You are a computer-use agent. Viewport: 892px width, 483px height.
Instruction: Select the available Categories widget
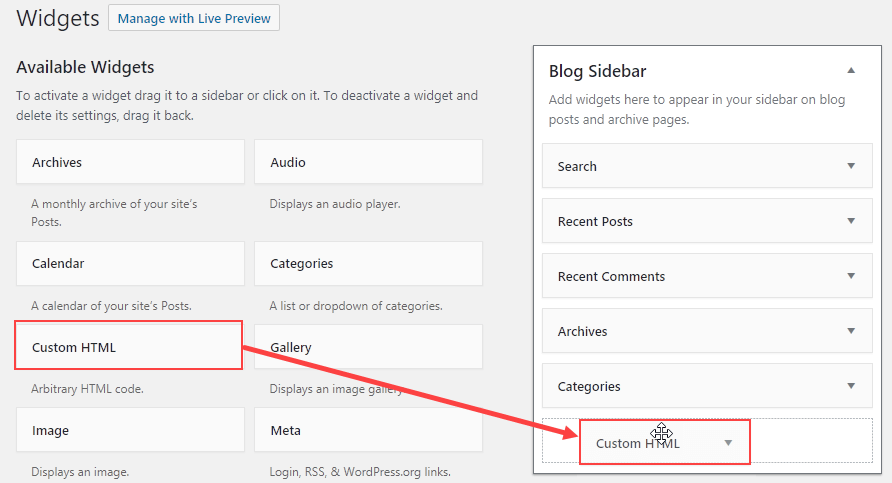pos(369,263)
